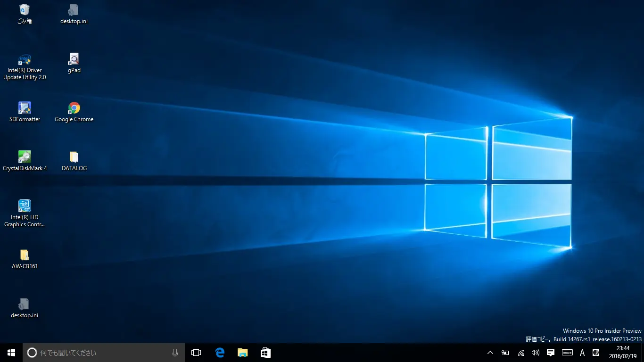Click the Cortana search box
Viewport: 644px width, 362px height.
94,352
